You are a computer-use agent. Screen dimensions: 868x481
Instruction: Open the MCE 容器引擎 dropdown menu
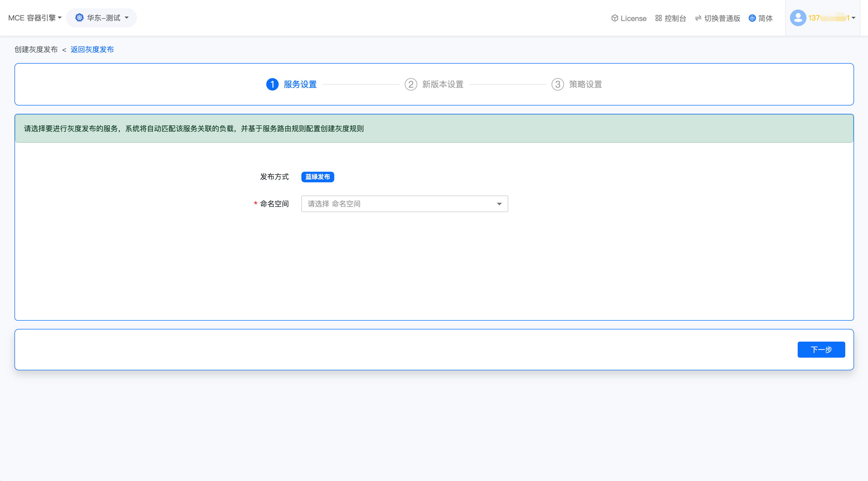pos(35,18)
